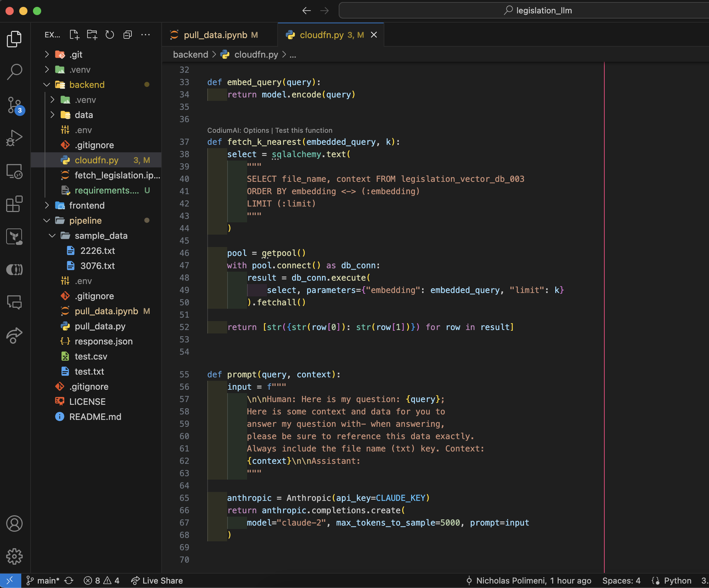Viewport: 709px width, 588px height.
Task: Start Live Share from status bar
Action: (x=157, y=580)
